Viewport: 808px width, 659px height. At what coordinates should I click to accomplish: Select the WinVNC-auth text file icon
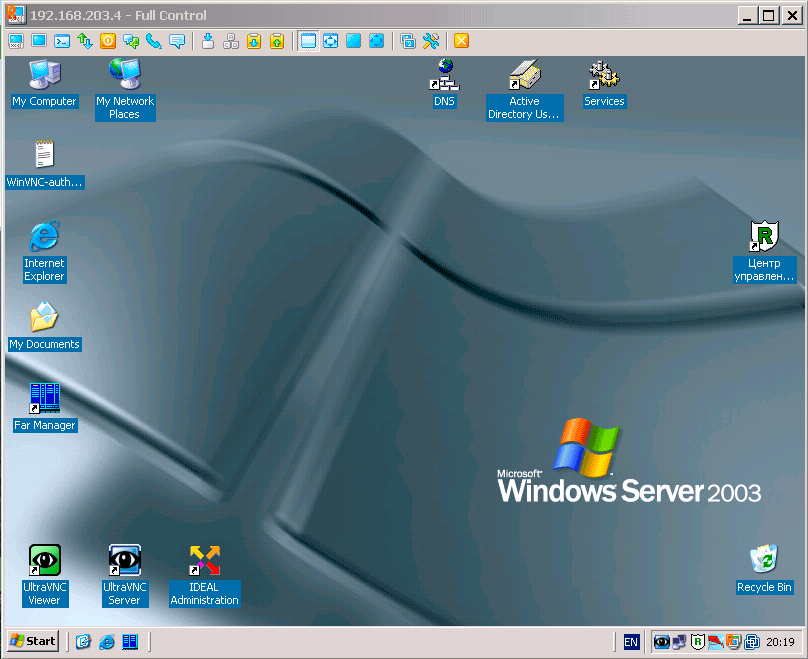[x=44, y=164]
